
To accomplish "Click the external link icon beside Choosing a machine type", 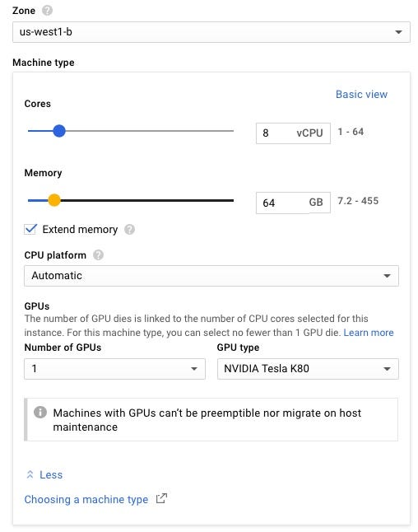I will 161,498.
